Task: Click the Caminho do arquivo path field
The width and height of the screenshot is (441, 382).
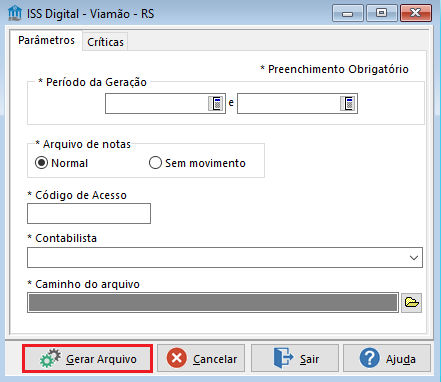Action: [x=213, y=303]
